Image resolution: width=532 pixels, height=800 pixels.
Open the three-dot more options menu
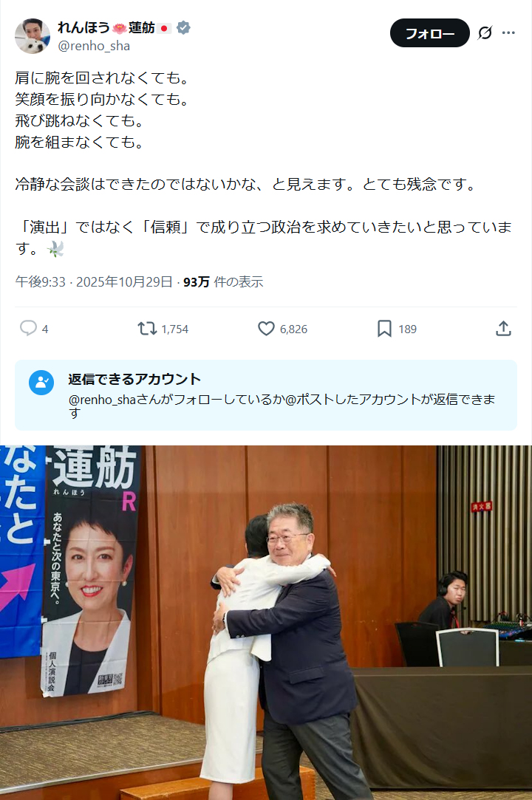pyautogui.click(x=508, y=33)
